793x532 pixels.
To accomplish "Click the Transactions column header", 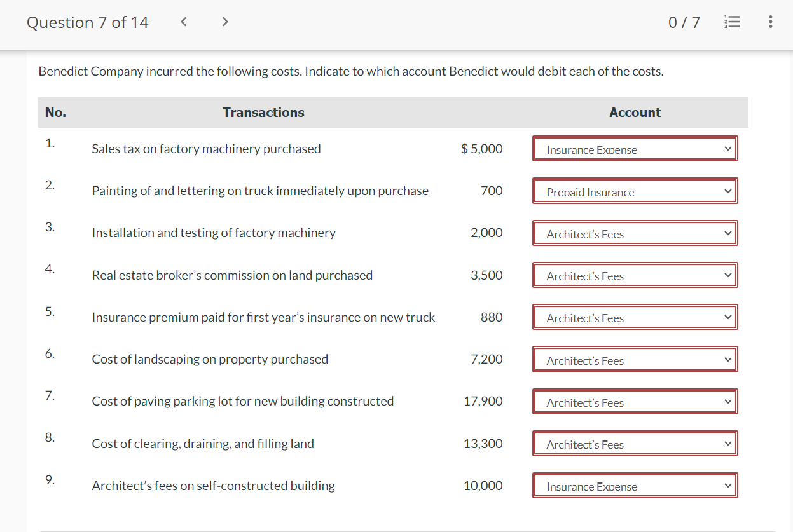I will click(263, 112).
